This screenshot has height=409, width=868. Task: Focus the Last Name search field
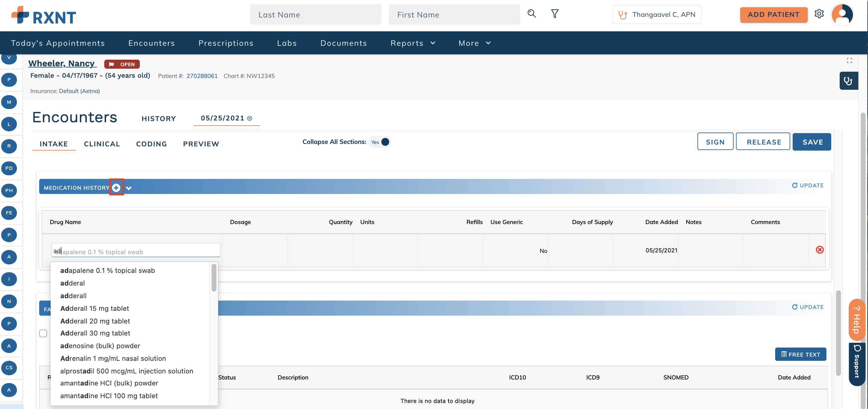(x=316, y=14)
